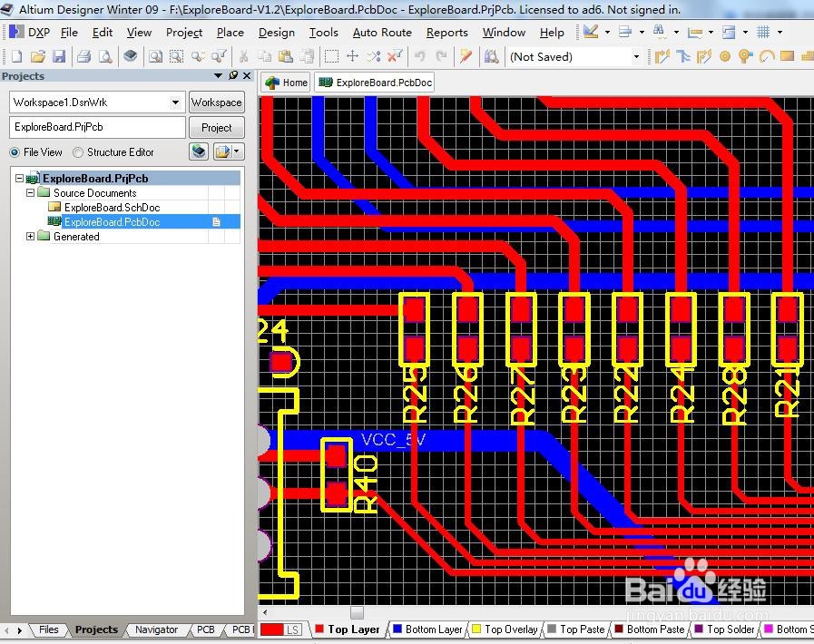Image resolution: width=814 pixels, height=644 pixels.
Task: Activate the move selection cross icon
Action: [x=352, y=56]
